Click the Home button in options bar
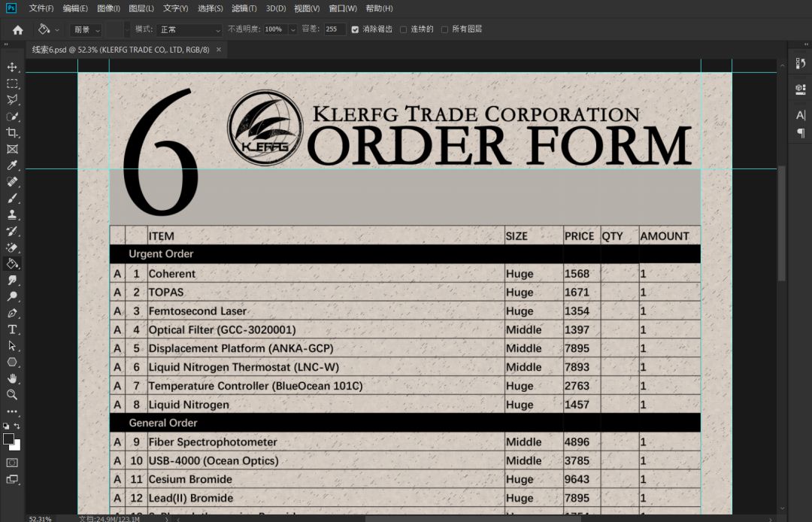Viewport: 812px width, 522px height. pos(17,29)
